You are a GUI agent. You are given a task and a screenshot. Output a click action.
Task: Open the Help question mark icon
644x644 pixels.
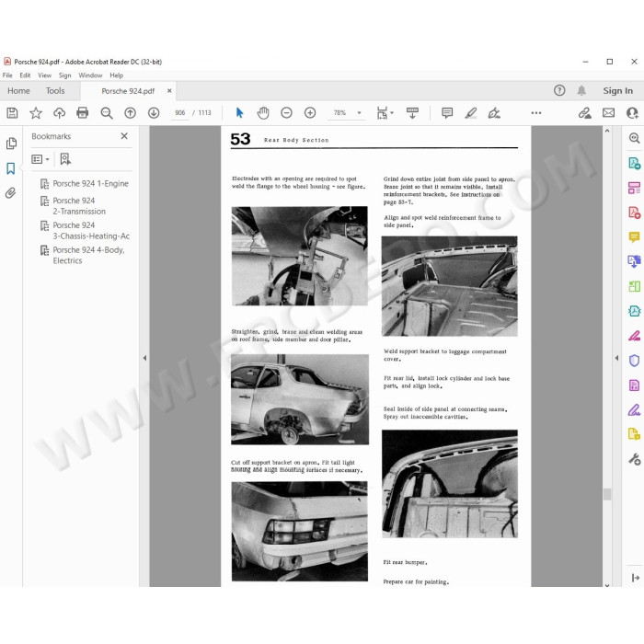(x=559, y=90)
